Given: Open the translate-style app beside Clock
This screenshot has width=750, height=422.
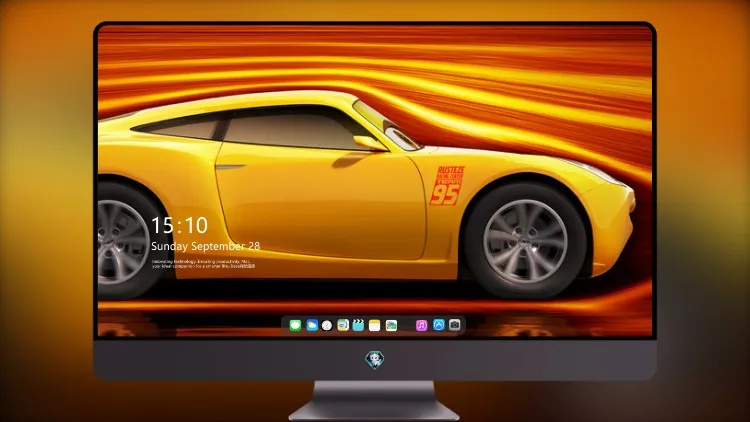Looking at the screenshot, I should pyautogui.click(x=343, y=325).
